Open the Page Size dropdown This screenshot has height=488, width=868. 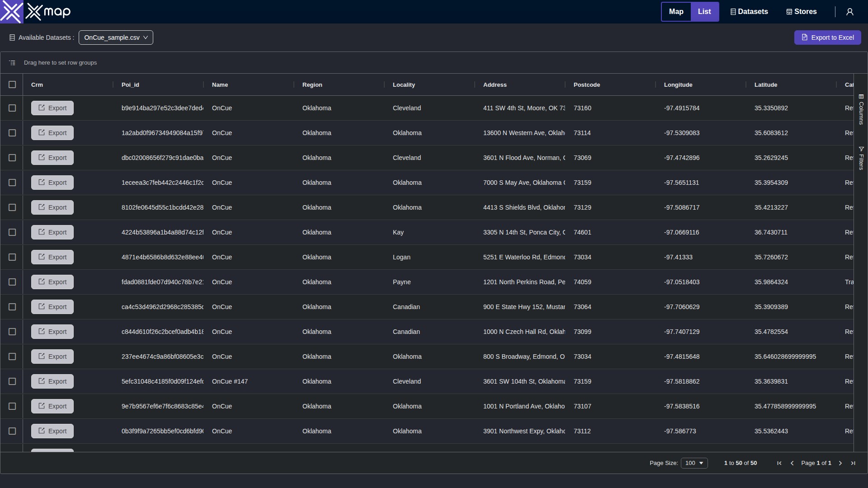694,463
